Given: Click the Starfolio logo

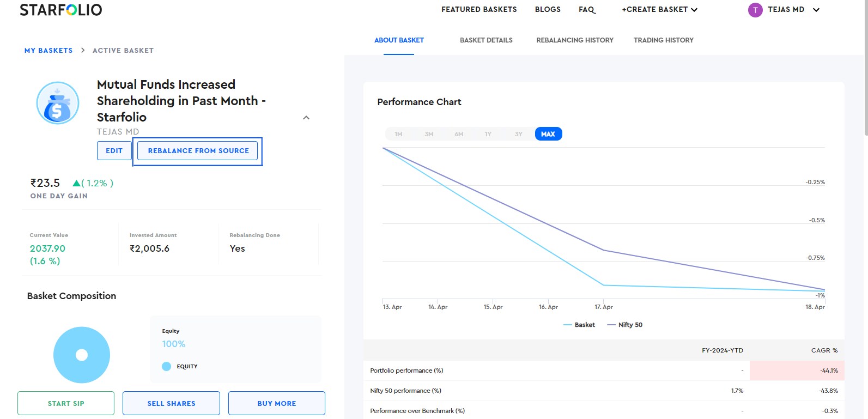Looking at the screenshot, I should pos(60,10).
